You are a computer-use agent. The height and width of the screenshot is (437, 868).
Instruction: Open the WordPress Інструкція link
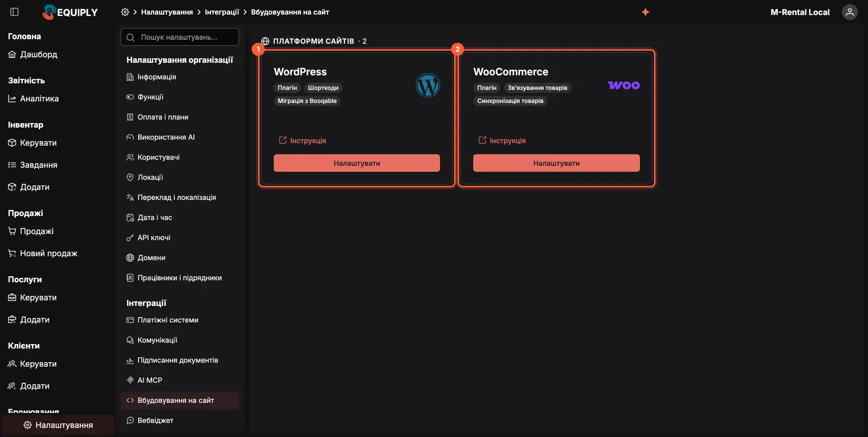tap(302, 141)
